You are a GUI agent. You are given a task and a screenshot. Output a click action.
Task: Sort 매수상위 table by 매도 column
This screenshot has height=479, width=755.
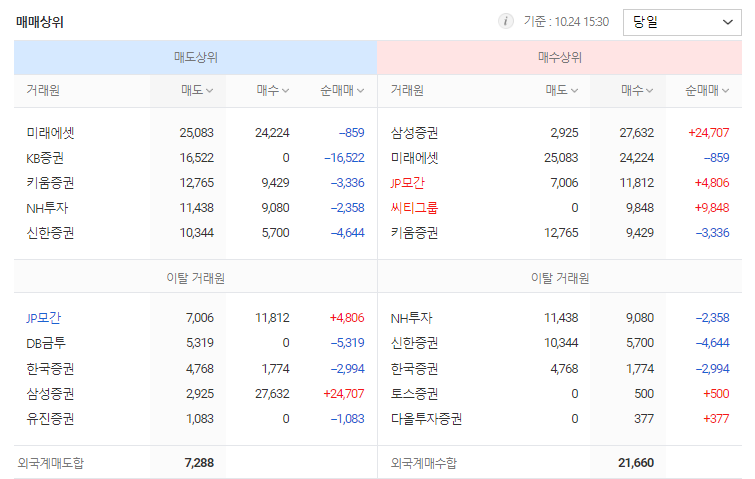[561, 90]
